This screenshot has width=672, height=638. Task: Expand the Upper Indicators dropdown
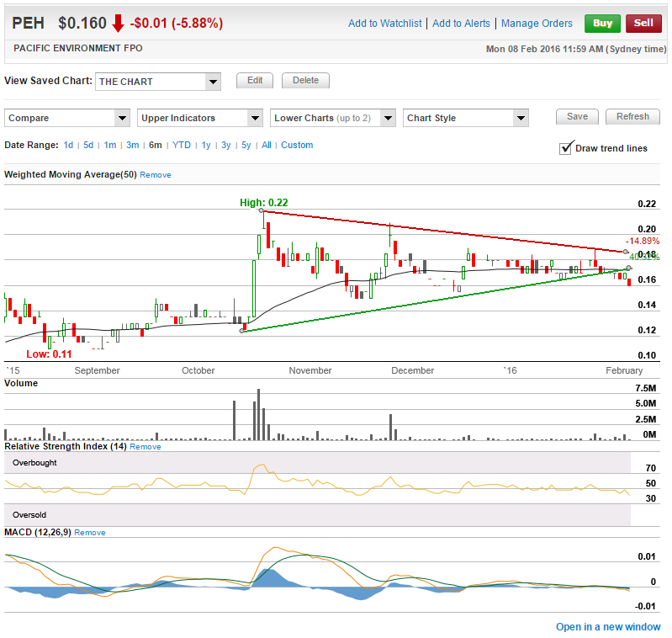point(200,118)
